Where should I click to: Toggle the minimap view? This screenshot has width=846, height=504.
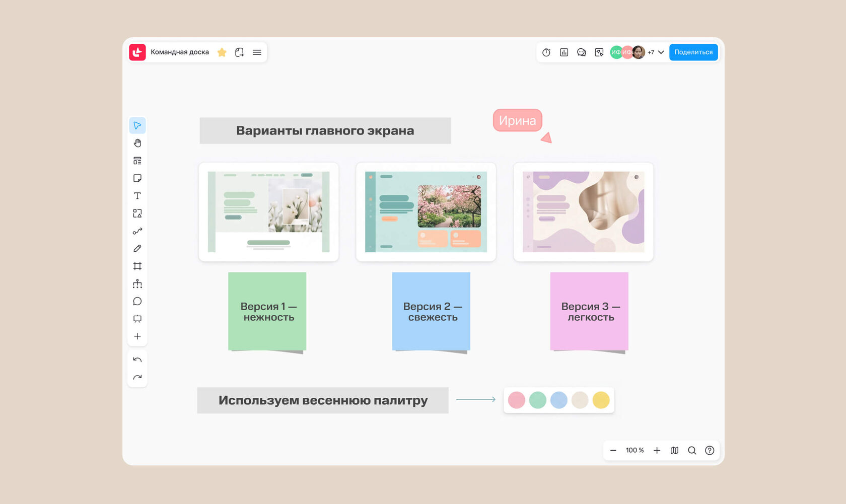pos(674,451)
